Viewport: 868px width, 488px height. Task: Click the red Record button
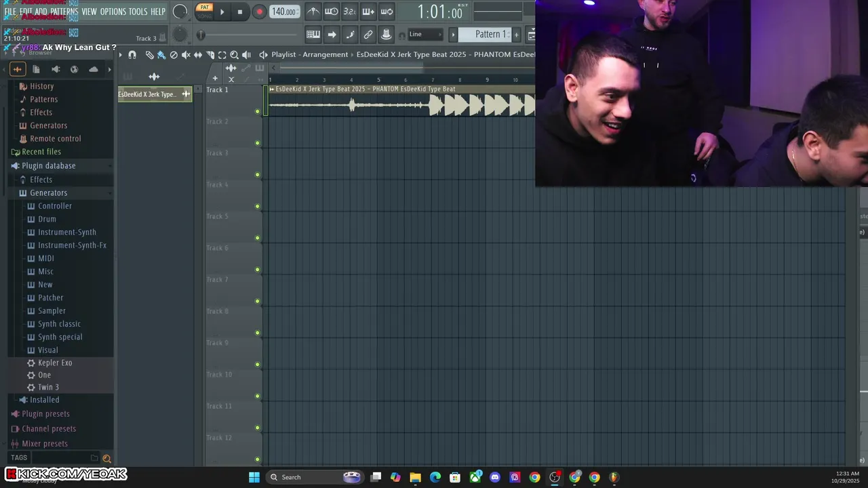tap(259, 12)
